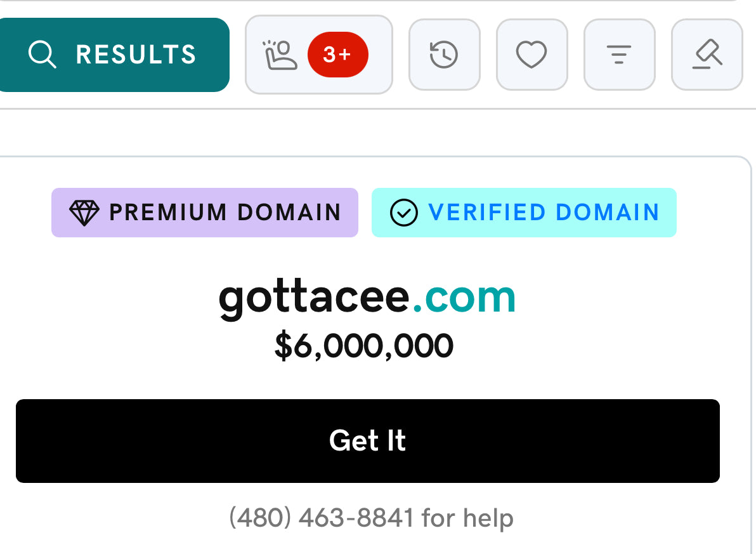This screenshot has width=756, height=554.
Task: Click the RESULTS search button
Action: point(114,55)
